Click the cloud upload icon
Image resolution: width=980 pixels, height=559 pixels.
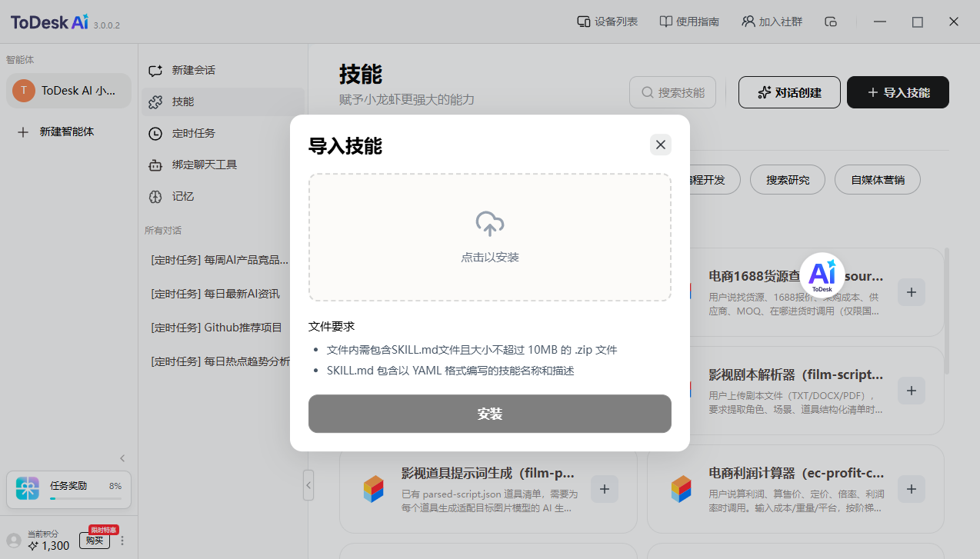tap(490, 224)
